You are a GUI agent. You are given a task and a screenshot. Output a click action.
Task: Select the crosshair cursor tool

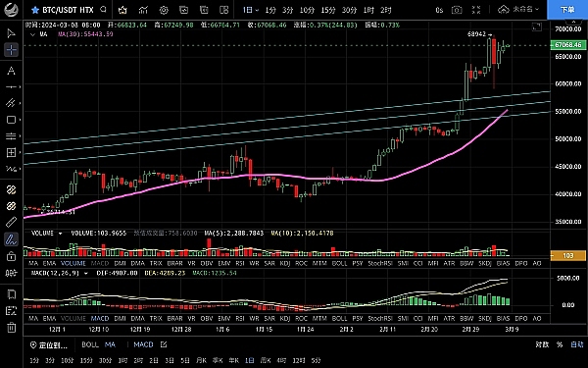click(x=11, y=50)
